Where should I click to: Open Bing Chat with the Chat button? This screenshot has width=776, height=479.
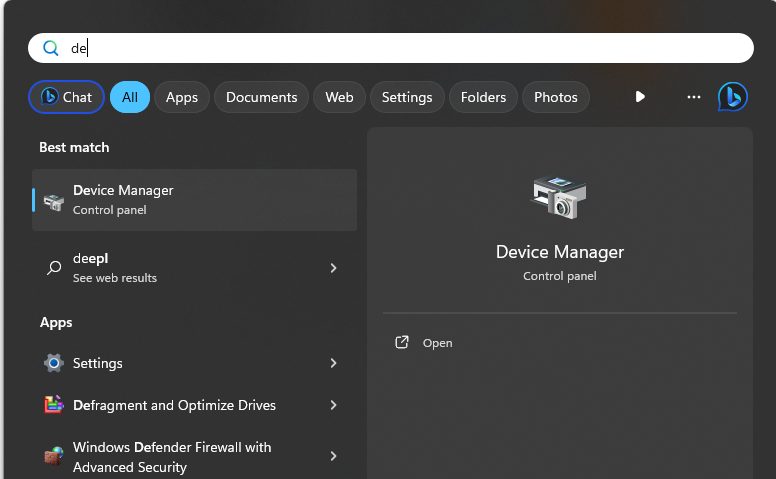66,97
